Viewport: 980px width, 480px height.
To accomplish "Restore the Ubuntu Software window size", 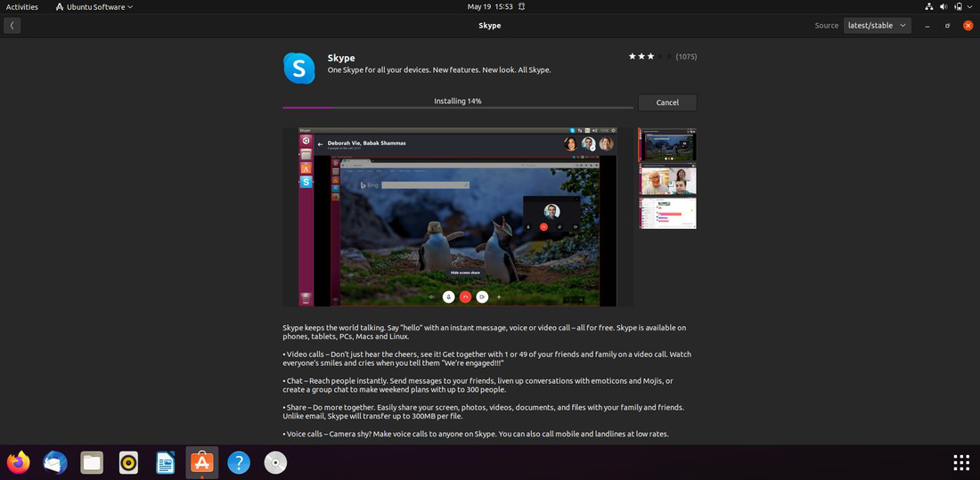I will (x=948, y=26).
